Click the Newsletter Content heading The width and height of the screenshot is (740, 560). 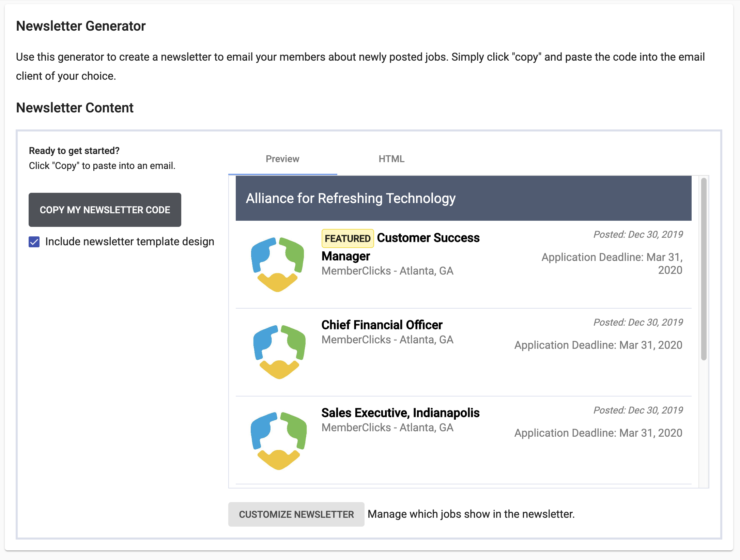click(75, 108)
